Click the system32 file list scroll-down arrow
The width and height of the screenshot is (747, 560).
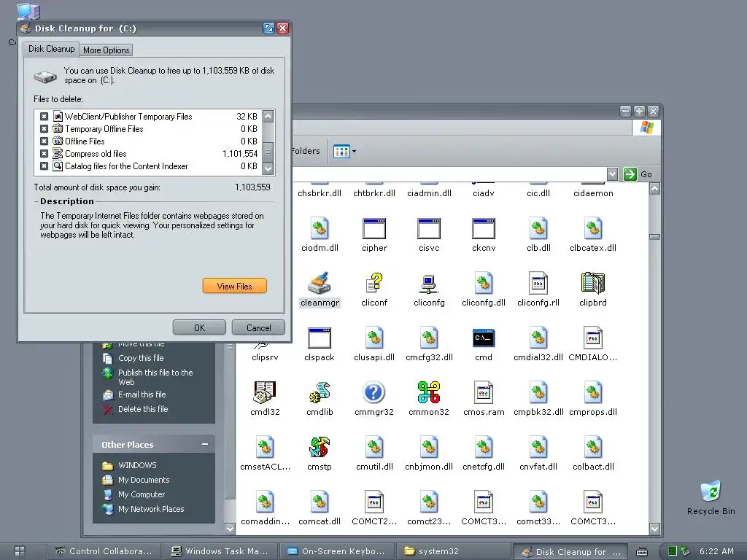(x=654, y=528)
